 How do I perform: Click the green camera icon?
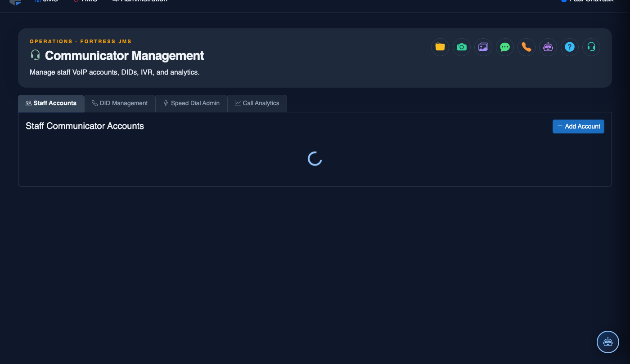tap(462, 47)
